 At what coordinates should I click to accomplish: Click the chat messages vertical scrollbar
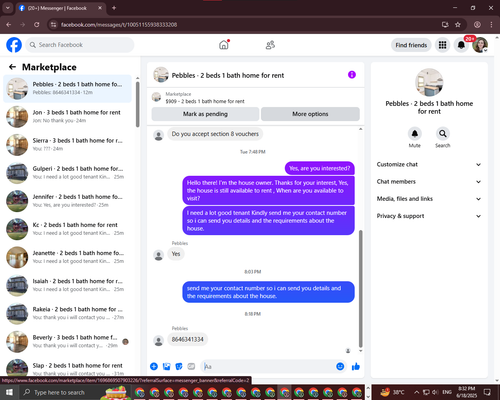coord(360,289)
